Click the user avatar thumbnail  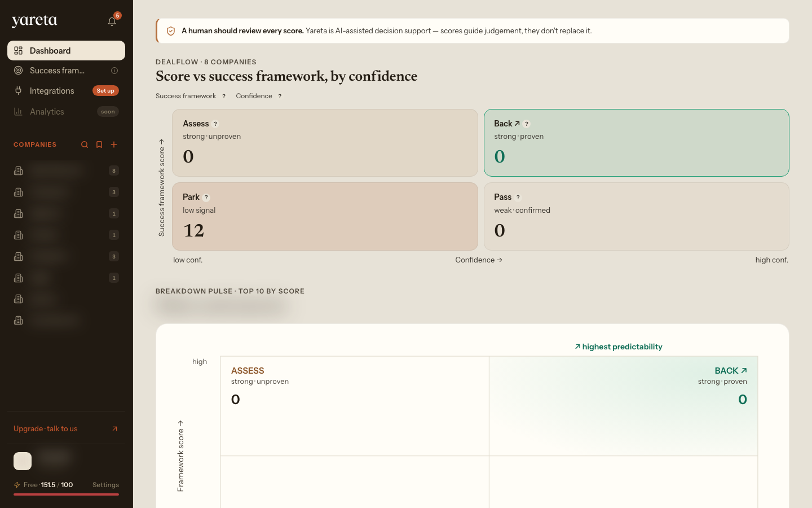(x=23, y=461)
